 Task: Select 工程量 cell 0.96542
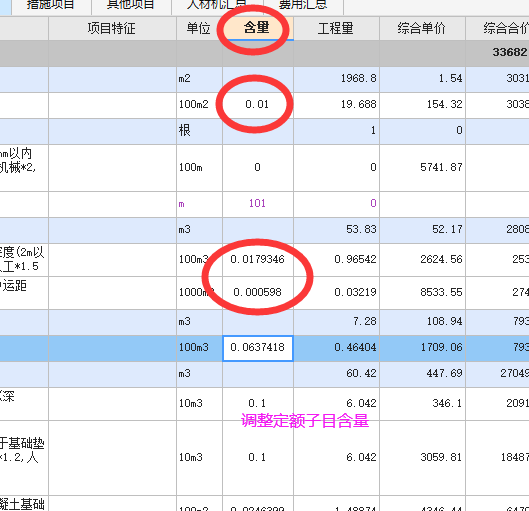point(336,260)
